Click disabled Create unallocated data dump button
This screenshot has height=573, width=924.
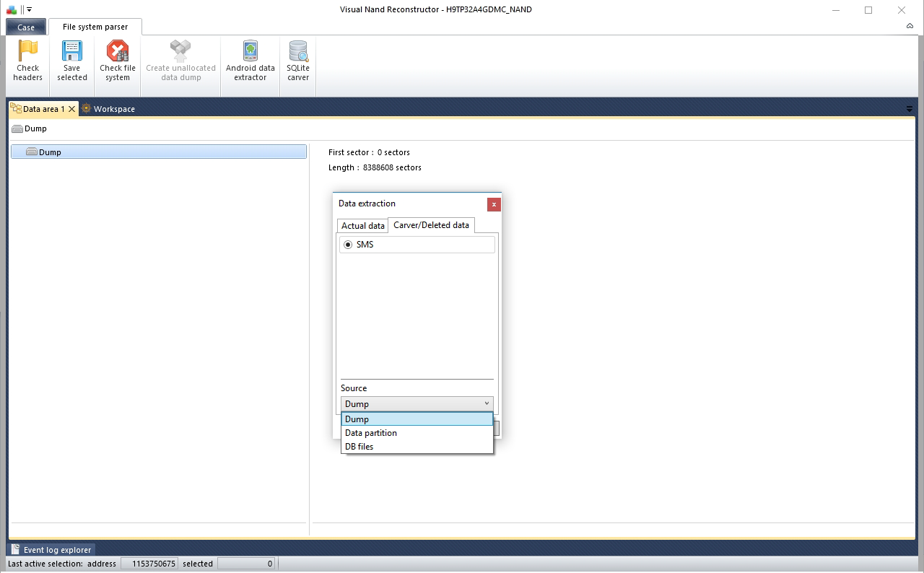pos(180,61)
